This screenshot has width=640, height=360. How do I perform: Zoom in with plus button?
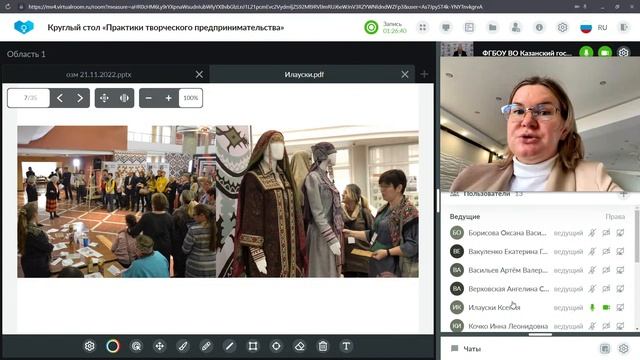[168, 98]
